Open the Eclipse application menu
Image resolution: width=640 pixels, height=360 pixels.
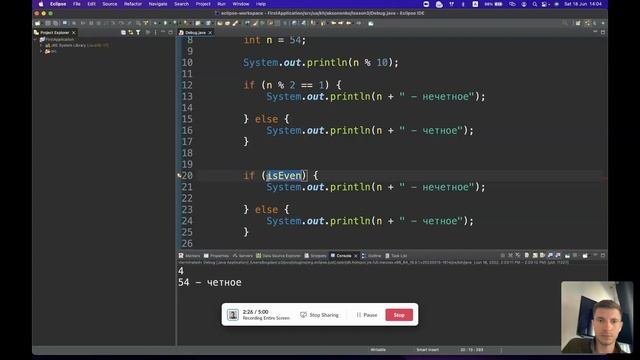coord(58,4)
